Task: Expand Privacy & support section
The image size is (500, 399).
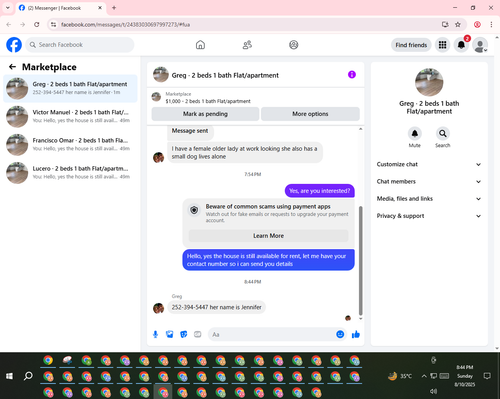Action: coord(429,216)
